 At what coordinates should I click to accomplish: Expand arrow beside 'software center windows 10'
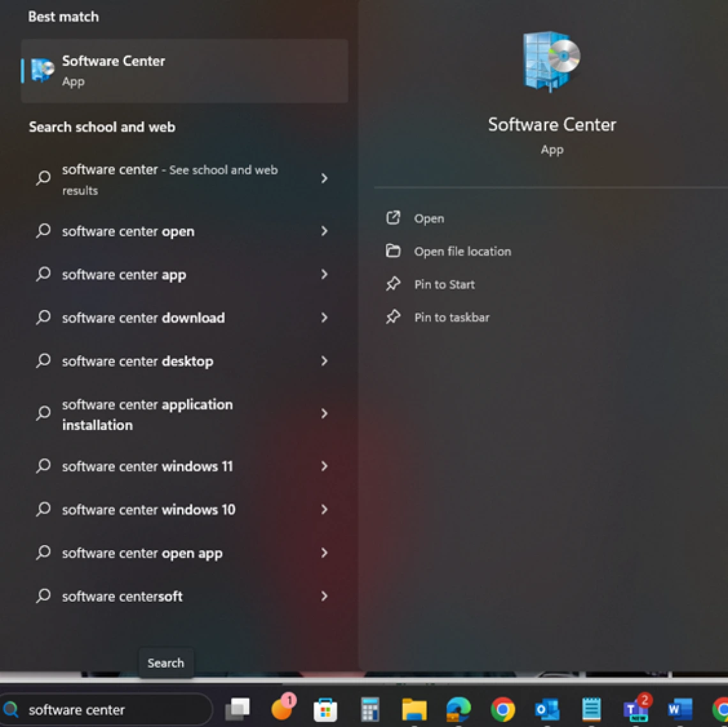(324, 509)
